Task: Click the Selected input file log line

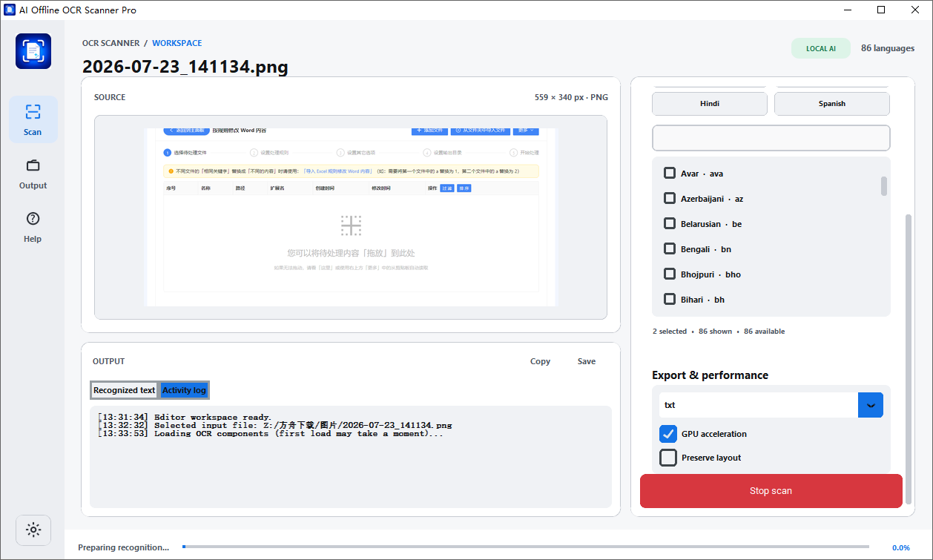Action: 274,426
